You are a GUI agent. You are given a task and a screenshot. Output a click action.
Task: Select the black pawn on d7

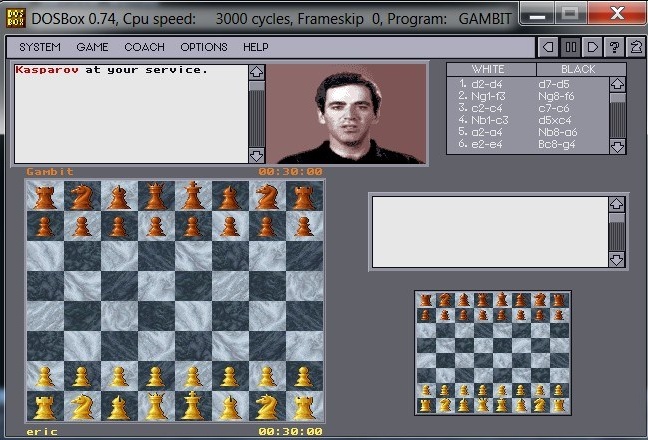pyautogui.click(x=156, y=226)
